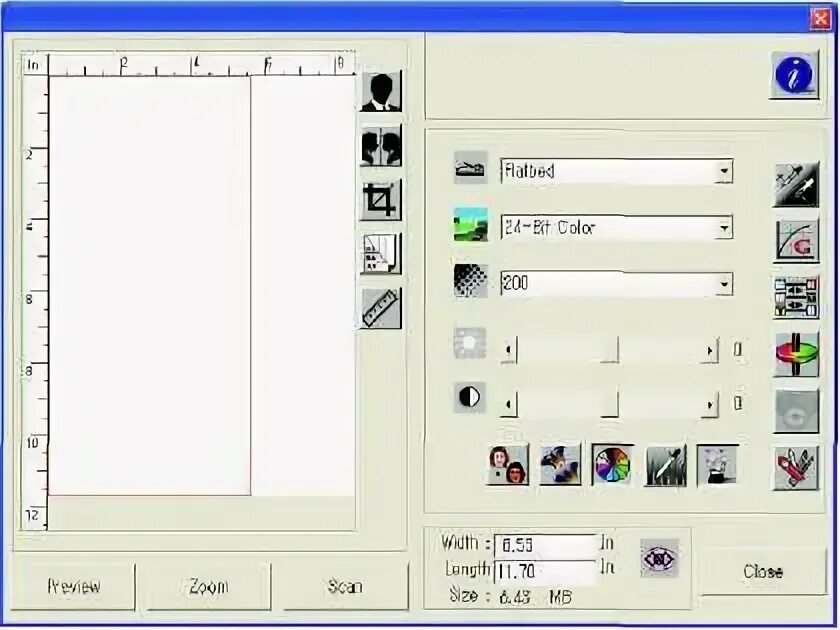Close the window with the red X
The height and width of the screenshot is (630, 840).
click(x=820, y=19)
